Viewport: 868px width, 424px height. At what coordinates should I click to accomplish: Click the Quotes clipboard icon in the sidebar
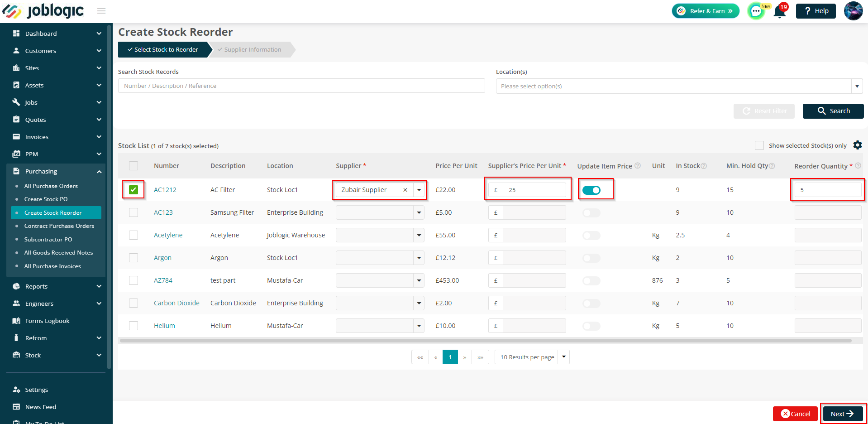16,120
